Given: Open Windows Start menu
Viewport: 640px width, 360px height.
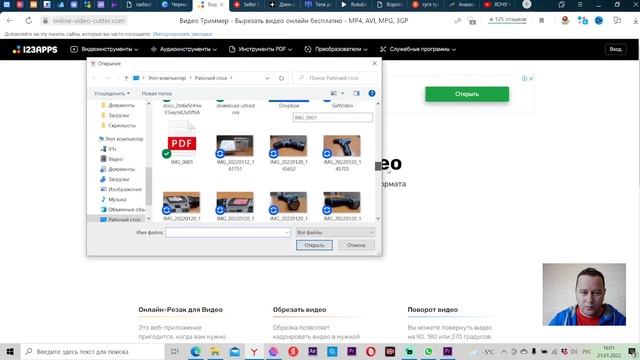Looking at the screenshot, I should pos(10,351).
